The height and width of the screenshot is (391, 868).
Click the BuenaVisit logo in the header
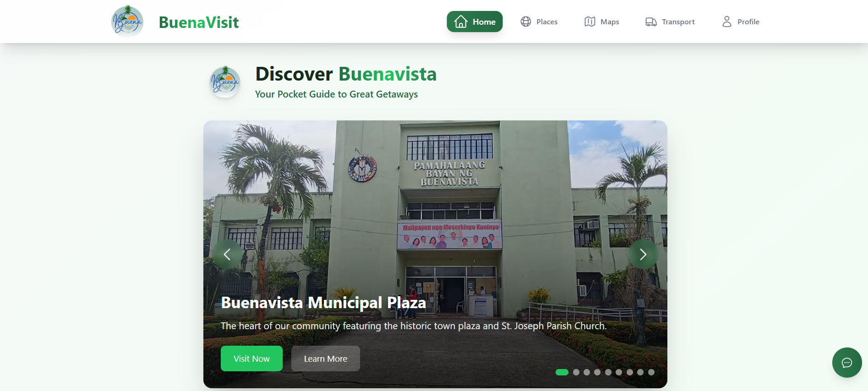point(127,22)
